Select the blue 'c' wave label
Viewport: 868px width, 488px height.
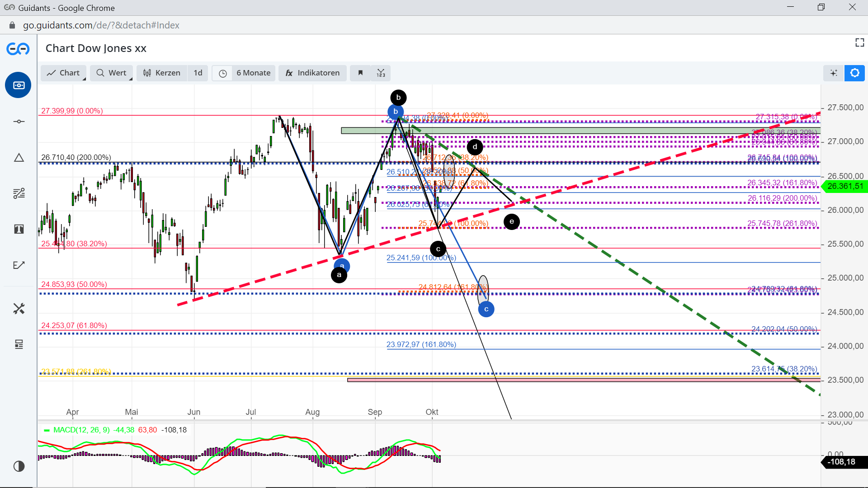click(x=486, y=309)
